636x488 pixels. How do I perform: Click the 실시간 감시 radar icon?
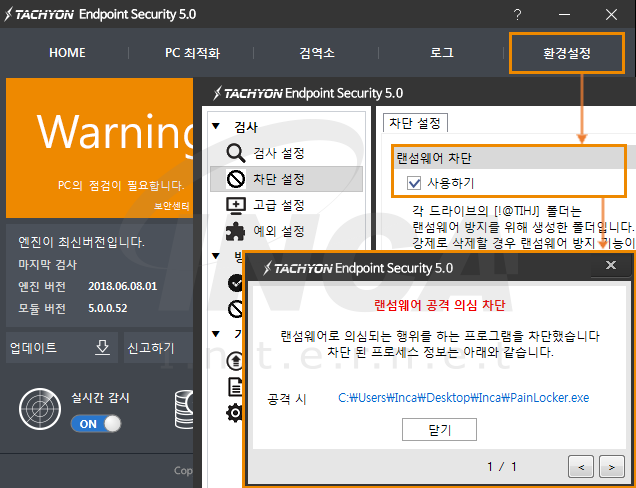click(40, 409)
